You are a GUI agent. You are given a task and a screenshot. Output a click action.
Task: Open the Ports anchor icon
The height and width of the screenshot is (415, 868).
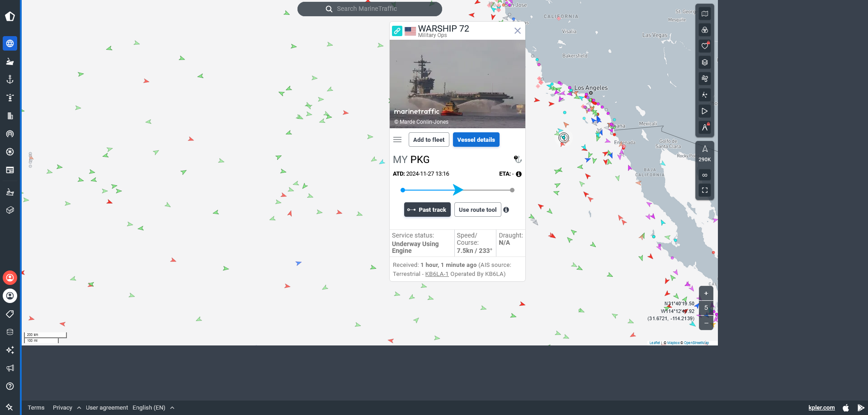[x=10, y=79]
